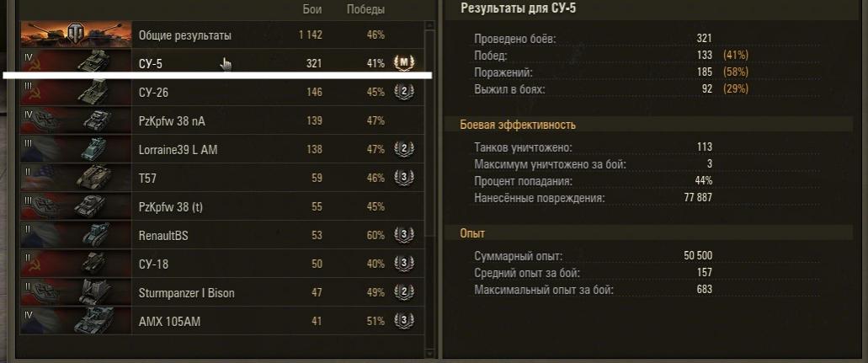Click the class 2 badge for СУ-26
The width and height of the screenshot is (868, 363).
(x=404, y=92)
